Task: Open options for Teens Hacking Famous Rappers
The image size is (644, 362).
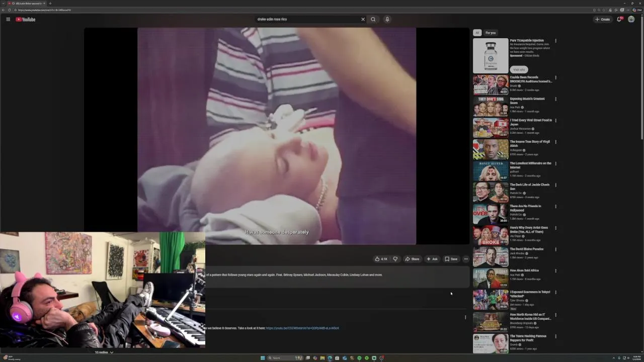Action: click(555, 336)
